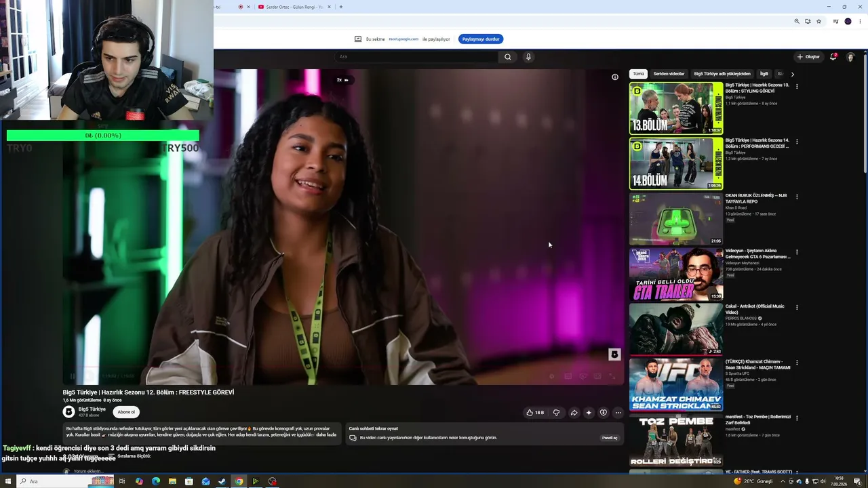
Task: Open Chrome media control icon
Action: point(836,22)
